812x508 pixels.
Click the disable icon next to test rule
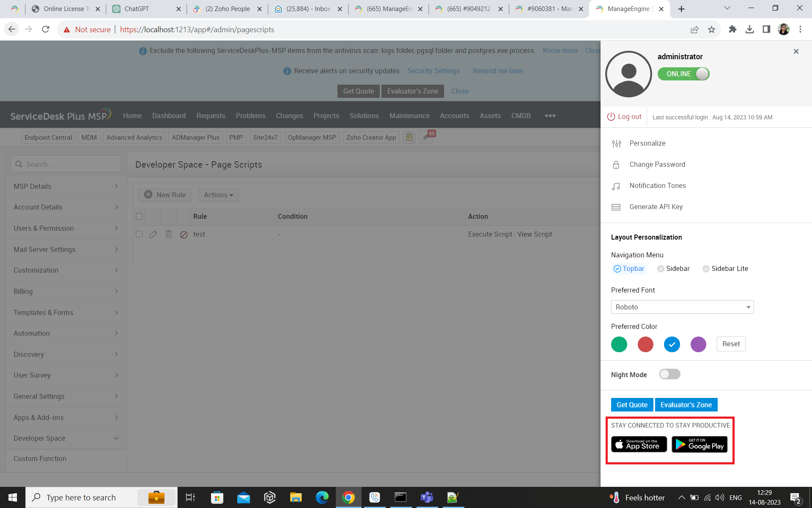tap(184, 235)
